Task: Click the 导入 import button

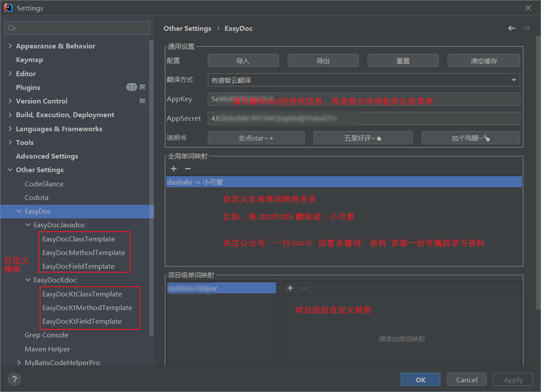Action: tap(243, 61)
